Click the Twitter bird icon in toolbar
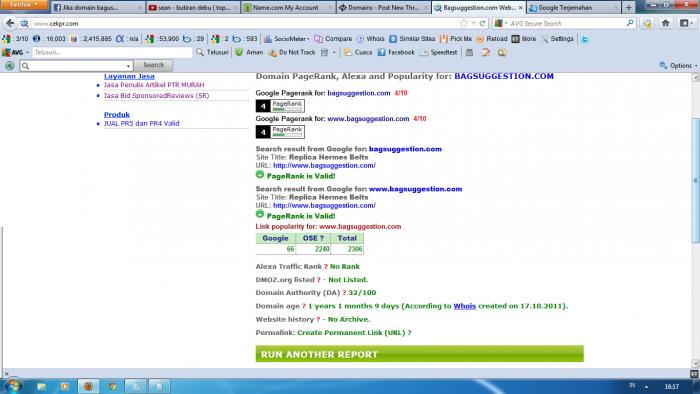The width and height of the screenshot is (700, 394). 584,39
